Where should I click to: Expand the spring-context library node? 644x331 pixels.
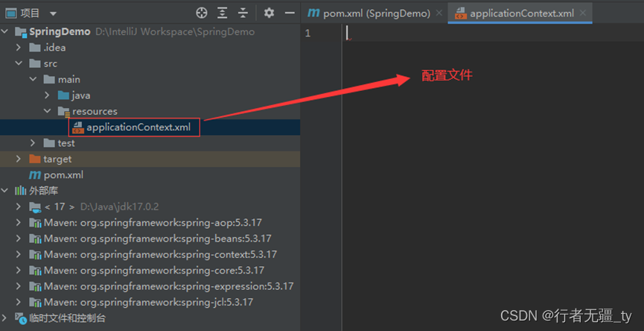pos(19,254)
